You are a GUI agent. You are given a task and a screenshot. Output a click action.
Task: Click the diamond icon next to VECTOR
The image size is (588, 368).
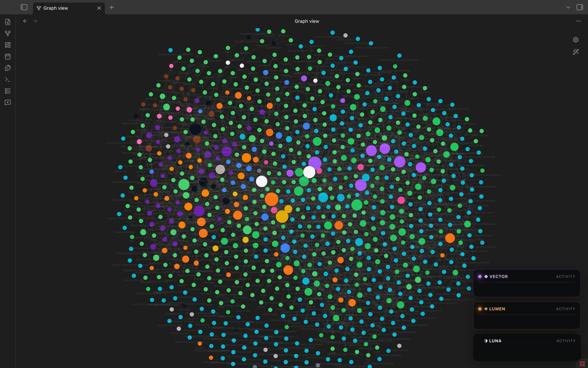coord(486,276)
